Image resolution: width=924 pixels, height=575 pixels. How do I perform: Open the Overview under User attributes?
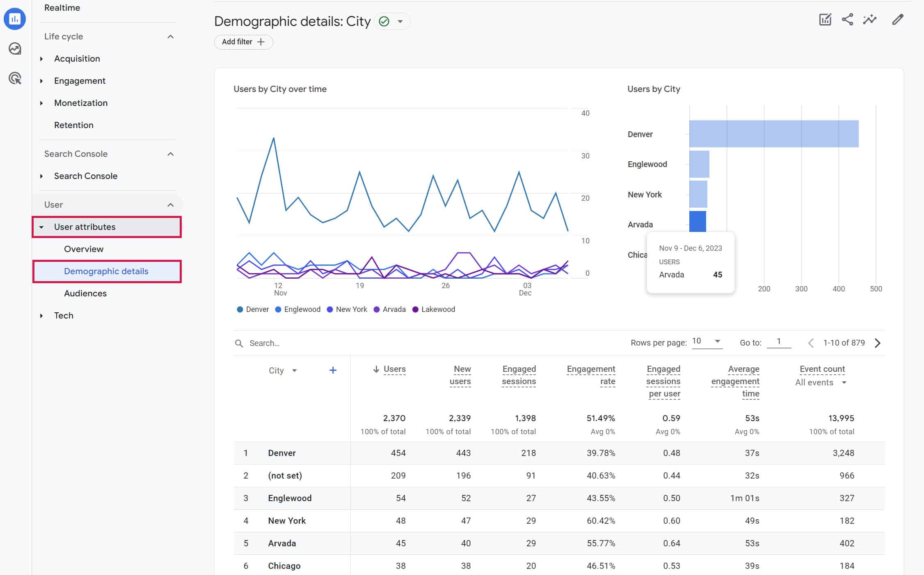[x=84, y=249]
